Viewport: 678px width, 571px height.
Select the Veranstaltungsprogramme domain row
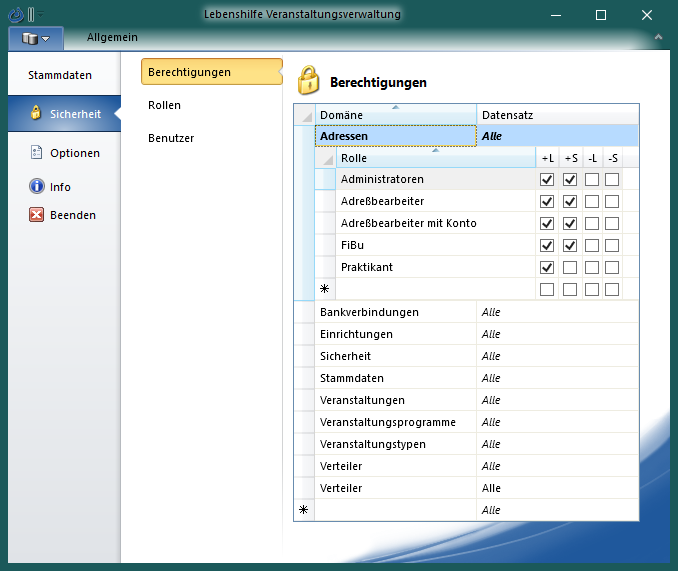tap(477, 422)
